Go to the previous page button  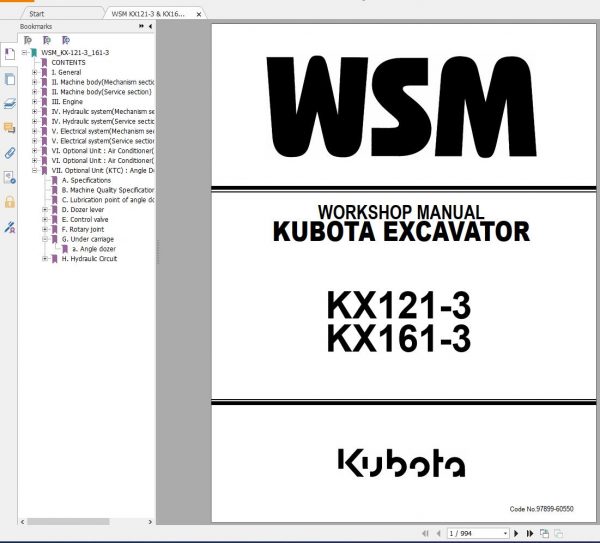pyautogui.click(x=438, y=533)
